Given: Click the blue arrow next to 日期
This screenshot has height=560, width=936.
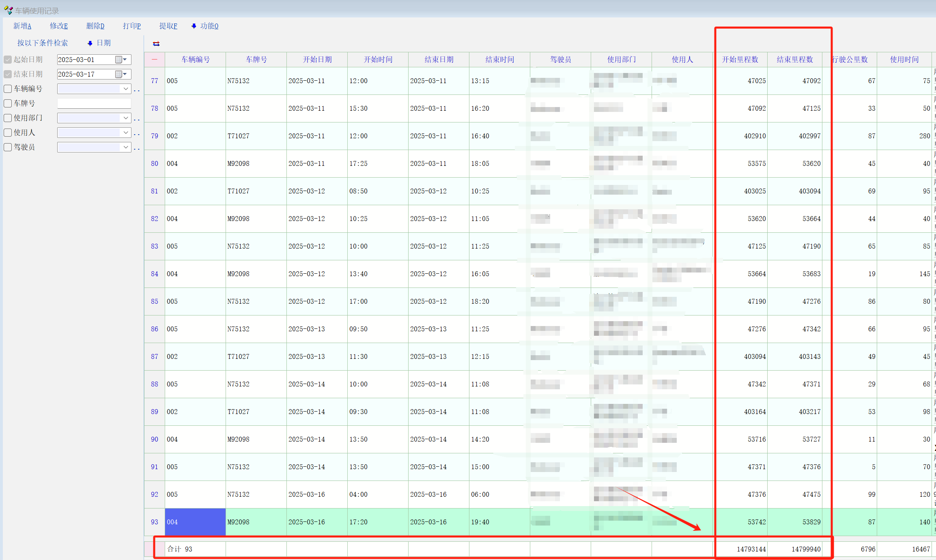Looking at the screenshot, I should coord(90,43).
